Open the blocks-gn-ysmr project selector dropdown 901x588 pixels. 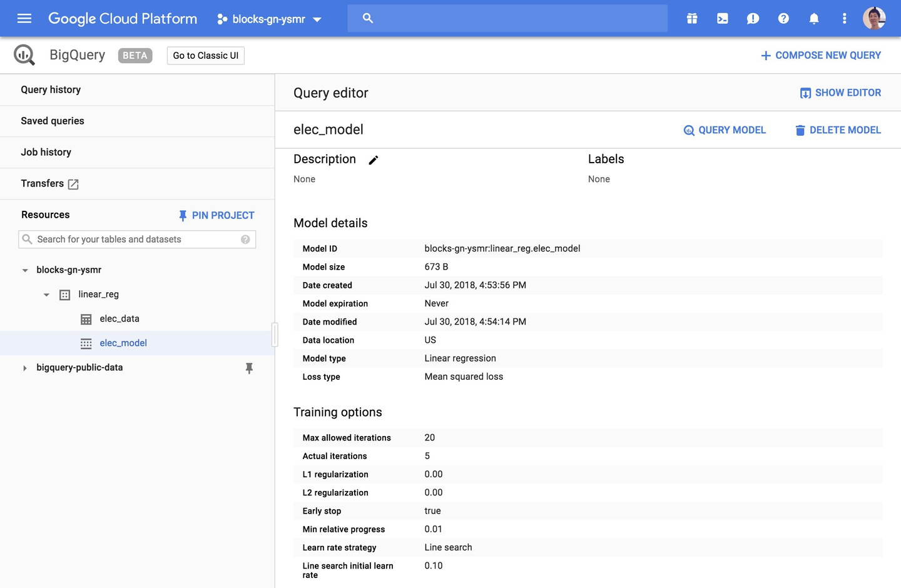pyautogui.click(x=269, y=19)
